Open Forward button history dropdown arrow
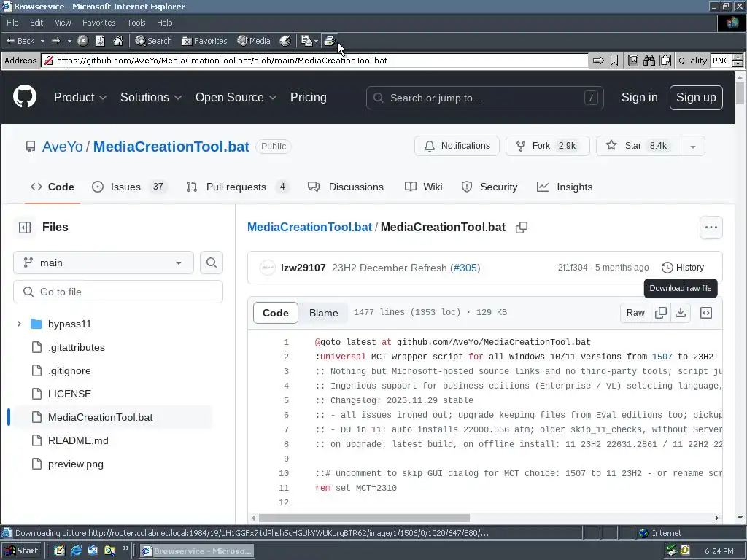747x560 pixels. (x=69, y=41)
